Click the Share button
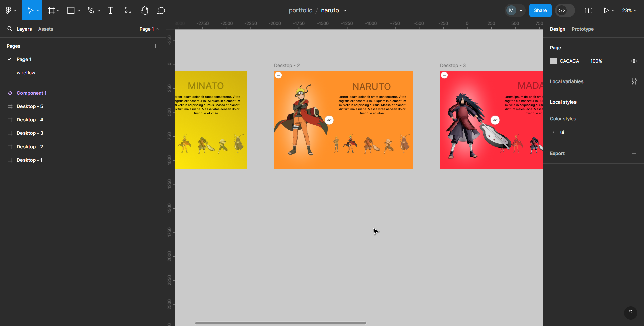Image resolution: width=644 pixels, height=326 pixels. click(540, 10)
